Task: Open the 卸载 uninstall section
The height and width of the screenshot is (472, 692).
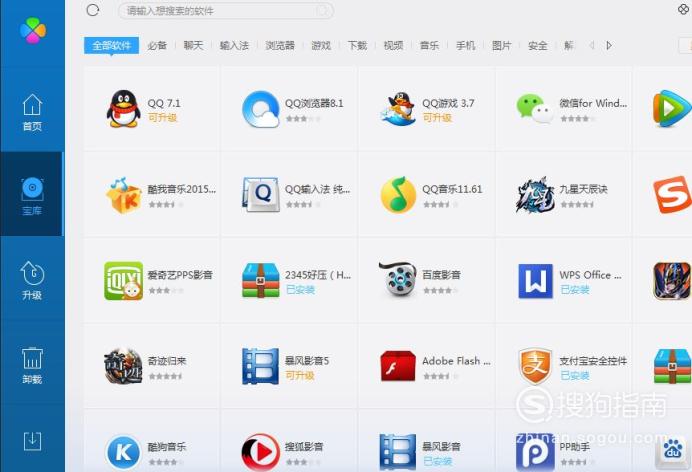Action: pyautogui.click(x=32, y=366)
